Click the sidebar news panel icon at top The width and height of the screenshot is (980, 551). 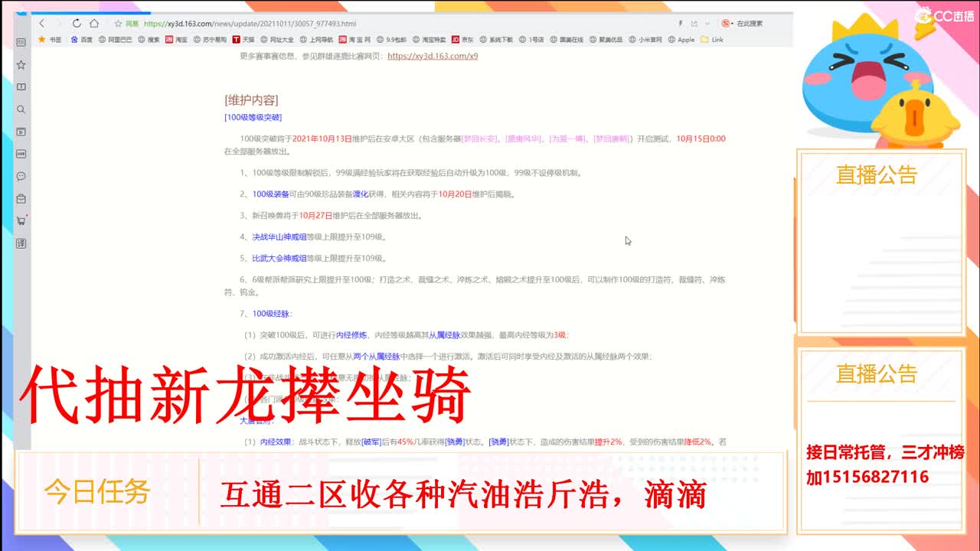click(21, 43)
